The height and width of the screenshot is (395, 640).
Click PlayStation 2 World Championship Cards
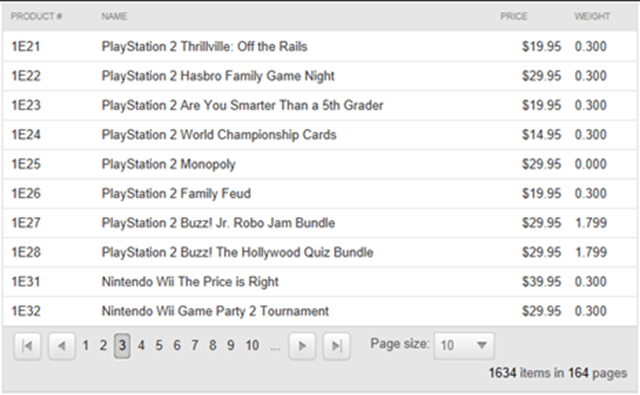[219, 135]
